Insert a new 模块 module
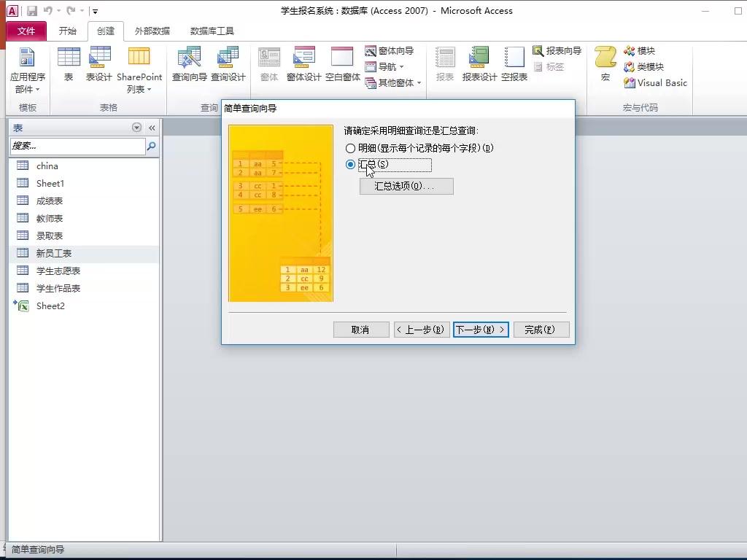747x560 pixels. [x=639, y=50]
